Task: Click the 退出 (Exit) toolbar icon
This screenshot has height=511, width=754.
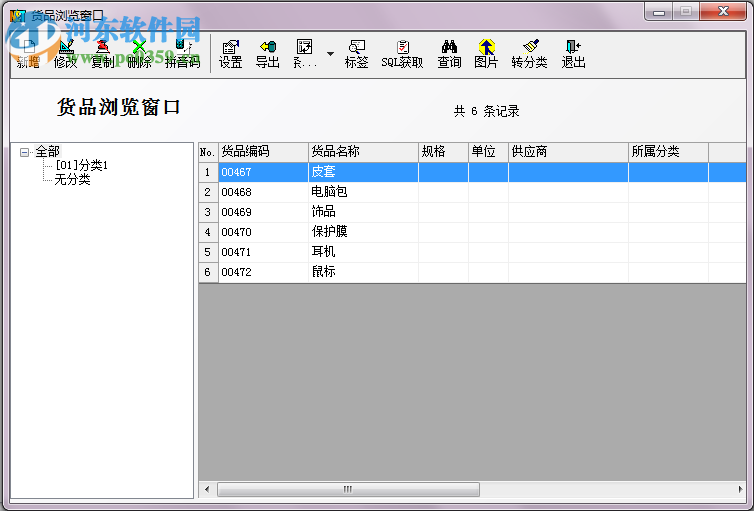Action: coord(574,53)
